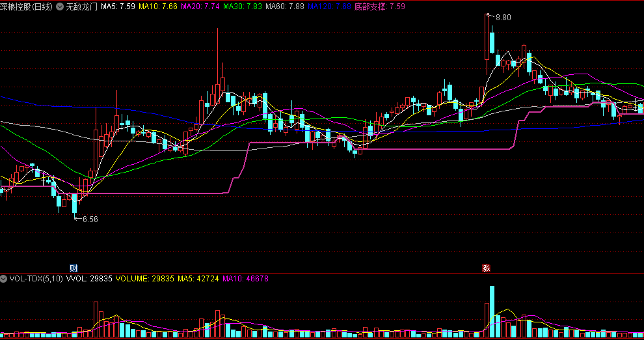Click the 底部支撑: 7.59 label
This screenshot has width=644, height=340.
click(380, 7)
